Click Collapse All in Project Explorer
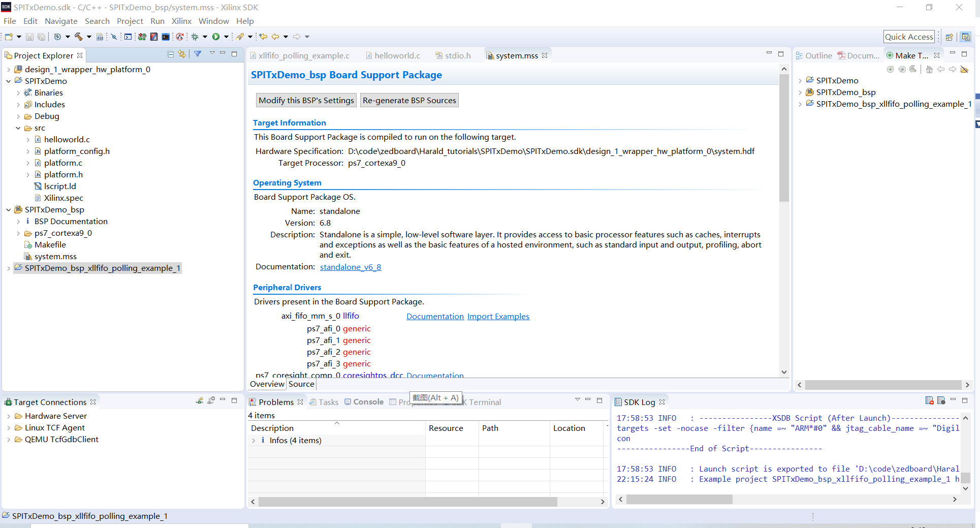 click(171, 54)
